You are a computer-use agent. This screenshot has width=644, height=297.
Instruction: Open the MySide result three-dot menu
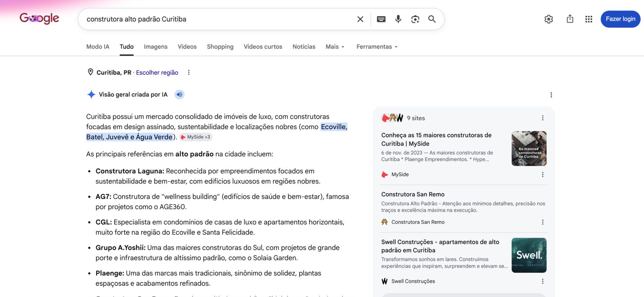(543, 174)
